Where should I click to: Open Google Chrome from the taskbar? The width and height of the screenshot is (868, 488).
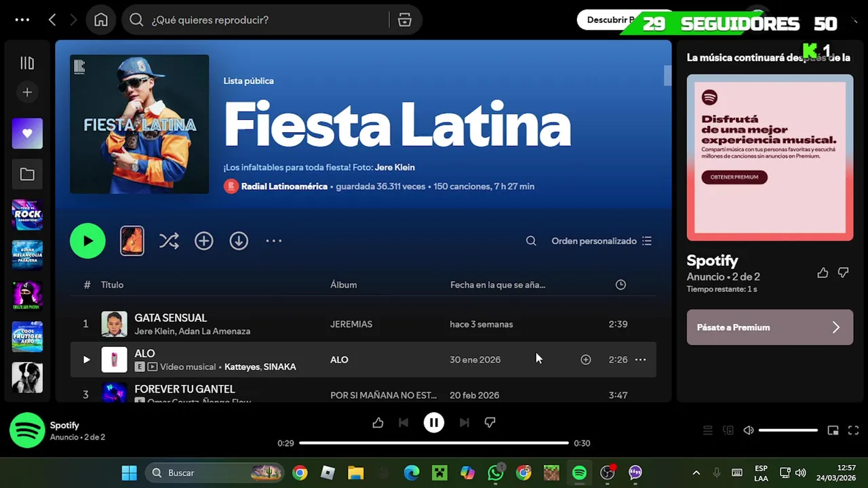point(300,472)
